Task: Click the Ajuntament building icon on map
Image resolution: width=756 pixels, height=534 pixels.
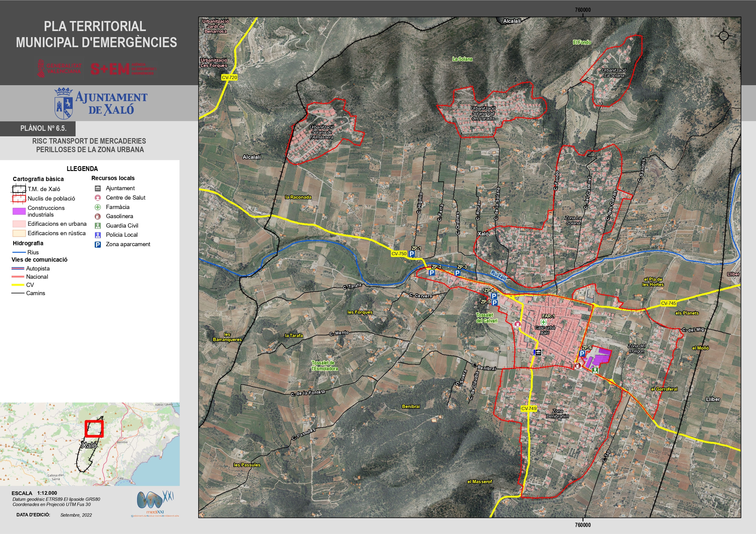Action: click(x=538, y=353)
